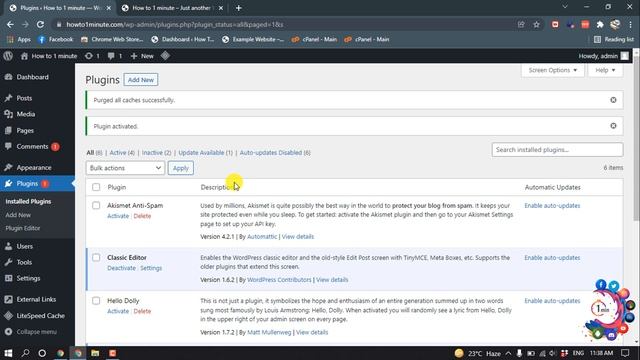Expand Screen Options panel
The height and width of the screenshot is (360, 640).
(x=553, y=70)
